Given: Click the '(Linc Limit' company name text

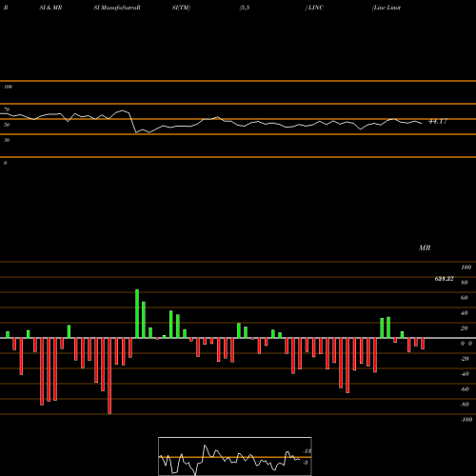Looking at the screenshot, I should 387,8.
